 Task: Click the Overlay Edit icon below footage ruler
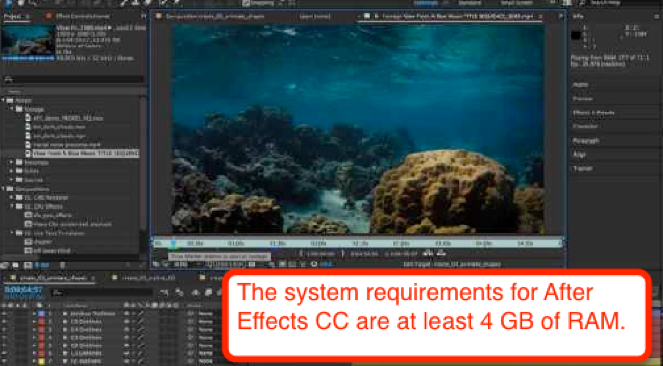point(441,254)
